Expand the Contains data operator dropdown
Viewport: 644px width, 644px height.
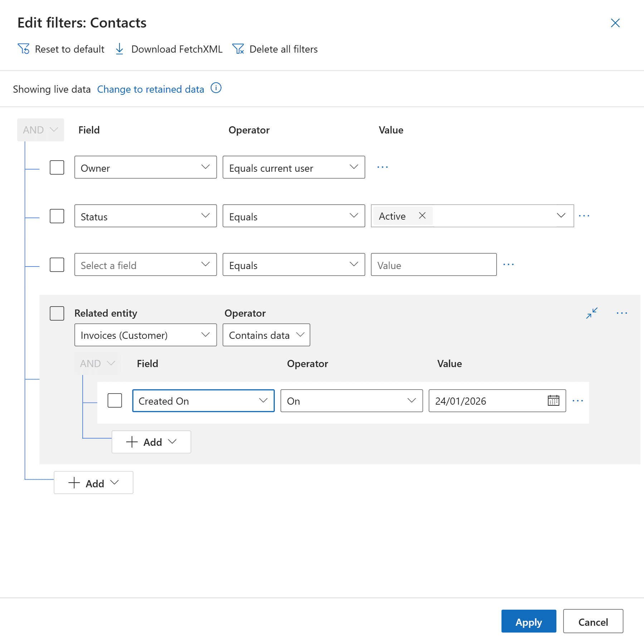266,335
